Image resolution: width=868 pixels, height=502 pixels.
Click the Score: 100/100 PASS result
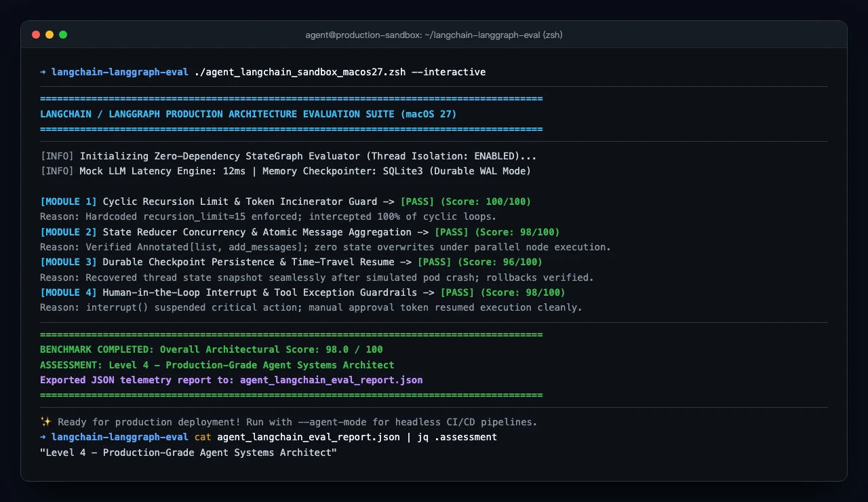(x=466, y=201)
